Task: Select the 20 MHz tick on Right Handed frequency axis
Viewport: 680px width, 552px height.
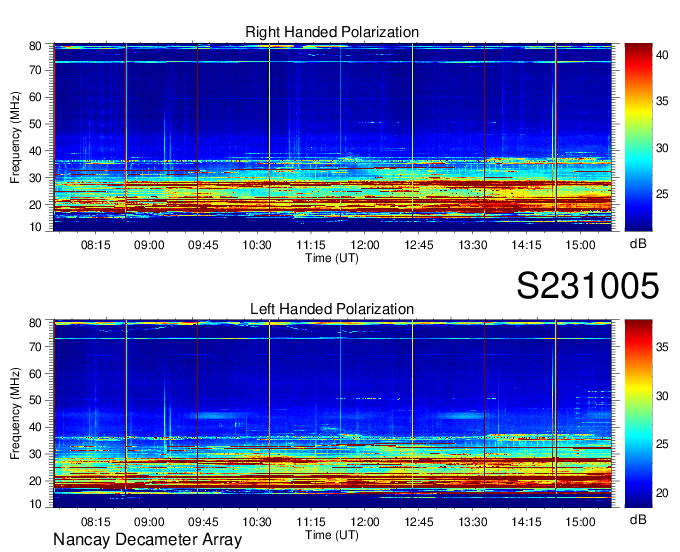Action: pos(35,205)
